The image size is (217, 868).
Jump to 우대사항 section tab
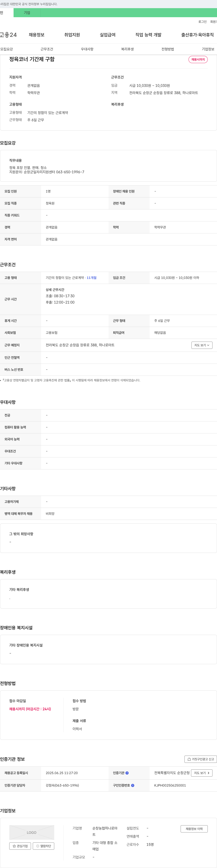[87, 49]
